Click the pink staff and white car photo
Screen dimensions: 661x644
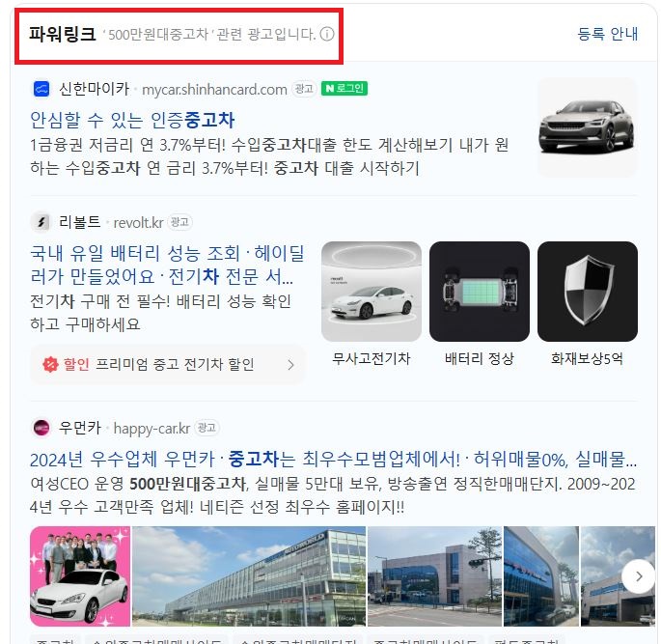tap(80, 576)
